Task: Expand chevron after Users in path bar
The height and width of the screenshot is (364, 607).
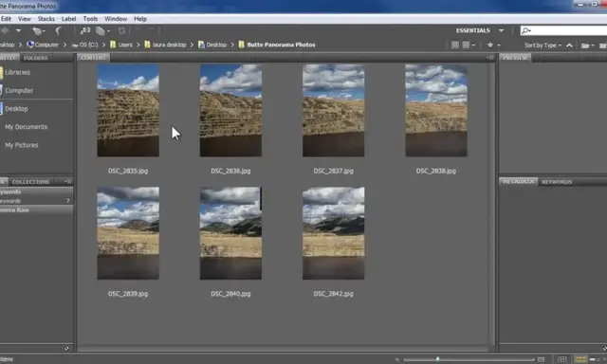Action: pyautogui.click(x=138, y=45)
